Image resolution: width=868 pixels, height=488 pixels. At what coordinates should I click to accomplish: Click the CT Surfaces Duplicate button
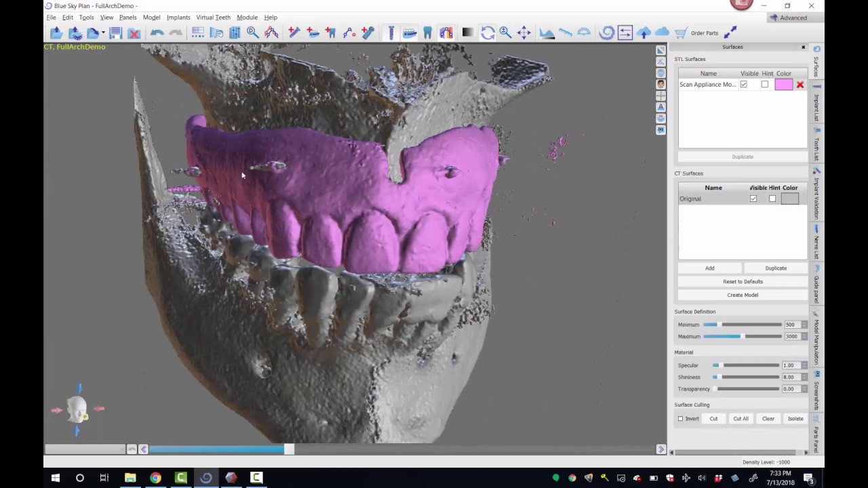point(776,268)
